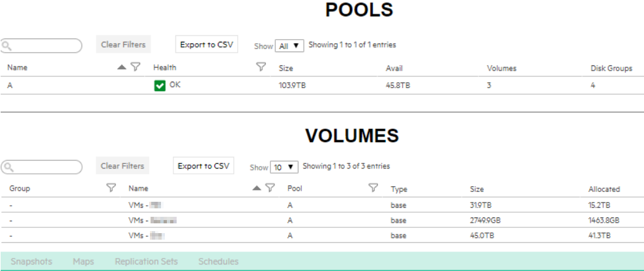Export Pools table to CSV
The image size is (644, 271).
207,44
